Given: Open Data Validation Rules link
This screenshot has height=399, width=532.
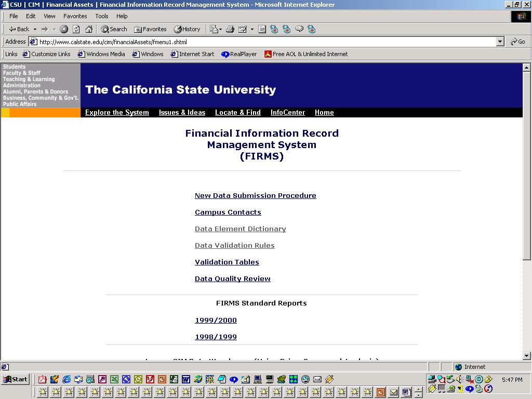Looking at the screenshot, I should 235,246.
